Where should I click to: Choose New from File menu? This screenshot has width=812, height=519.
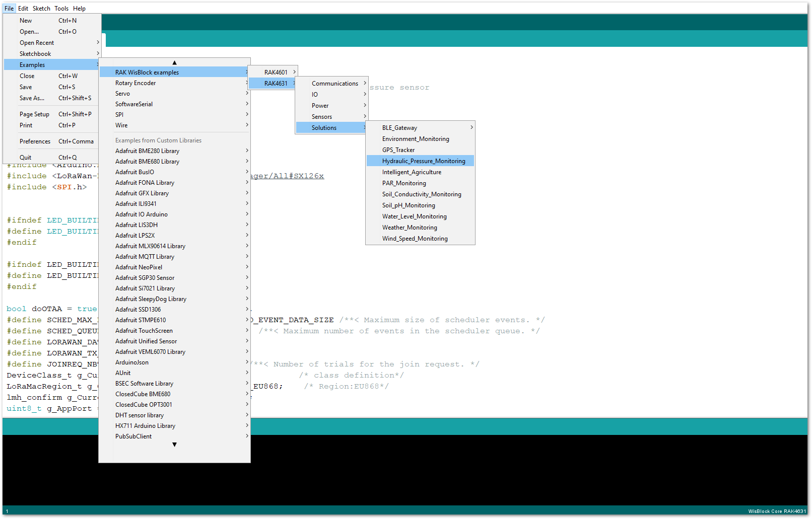(x=52, y=21)
